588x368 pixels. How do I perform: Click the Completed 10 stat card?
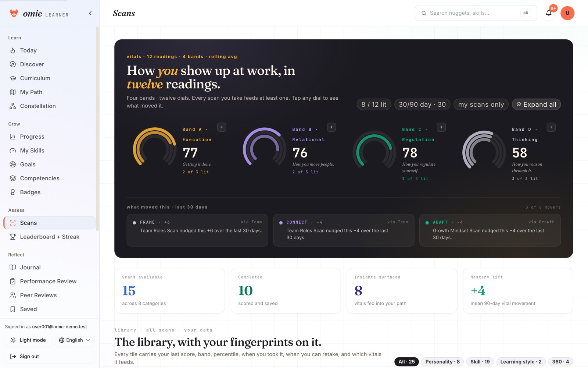pyautogui.click(x=286, y=291)
